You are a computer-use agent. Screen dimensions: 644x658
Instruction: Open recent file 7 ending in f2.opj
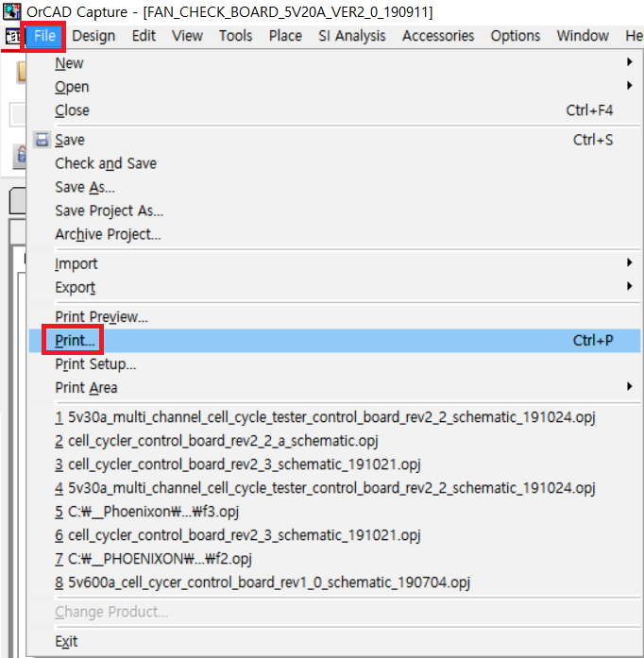tap(334, 559)
